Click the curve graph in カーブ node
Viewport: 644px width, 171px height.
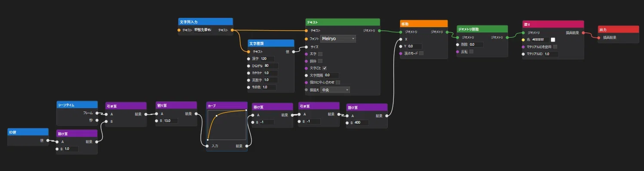pyautogui.click(x=227, y=125)
